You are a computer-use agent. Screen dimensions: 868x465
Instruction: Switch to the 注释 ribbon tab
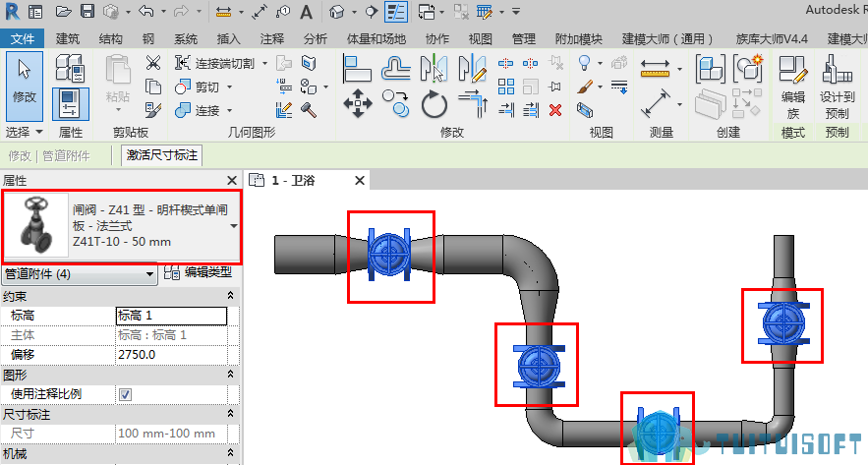(272, 38)
